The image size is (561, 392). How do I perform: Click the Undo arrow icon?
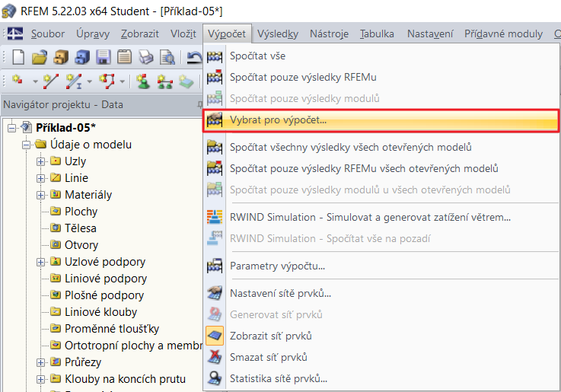pyautogui.click(x=194, y=56)
